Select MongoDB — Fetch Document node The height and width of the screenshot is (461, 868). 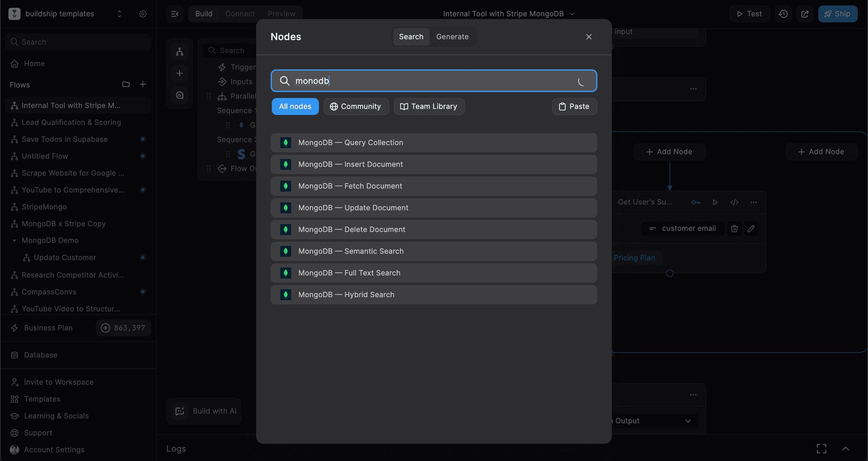(x=434, y=186)
